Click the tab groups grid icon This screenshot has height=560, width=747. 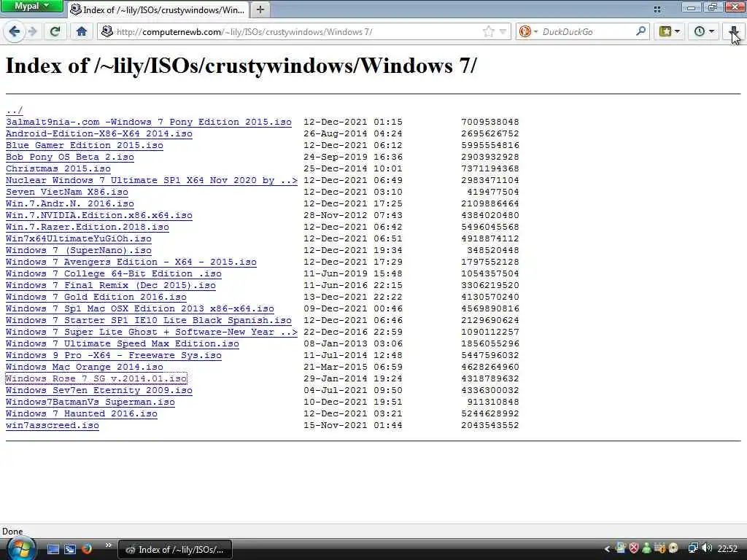point(657,9)
